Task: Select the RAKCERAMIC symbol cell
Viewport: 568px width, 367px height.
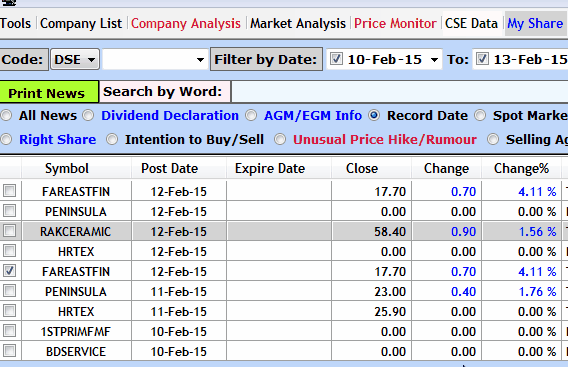Action: (x=76, y=232)
